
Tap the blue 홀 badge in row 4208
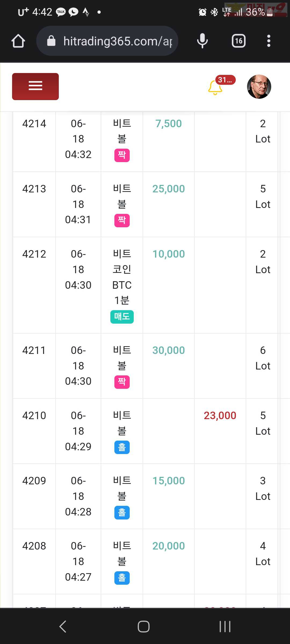[x=122, y=578]
